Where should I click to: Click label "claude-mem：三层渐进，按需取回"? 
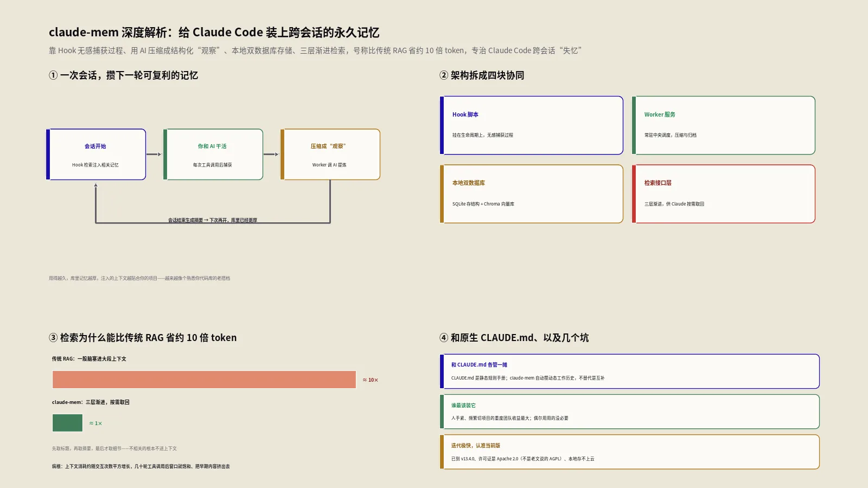click(x=91, y=402)
